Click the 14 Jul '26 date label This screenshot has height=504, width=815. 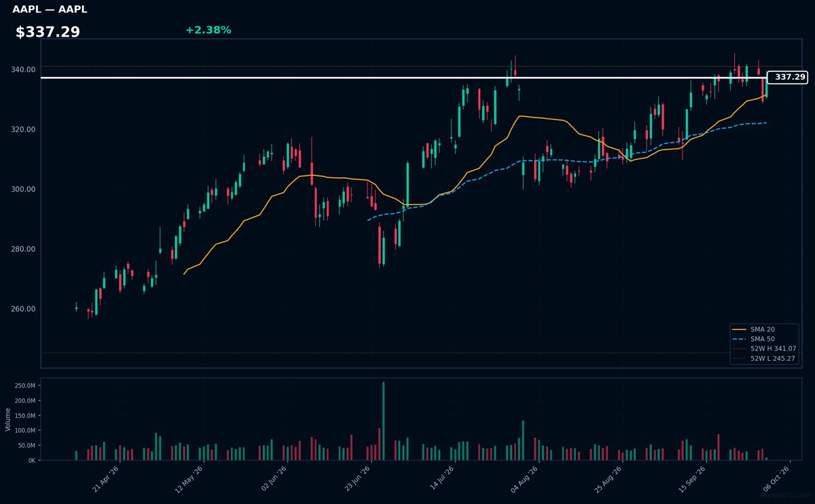point(441,480)
